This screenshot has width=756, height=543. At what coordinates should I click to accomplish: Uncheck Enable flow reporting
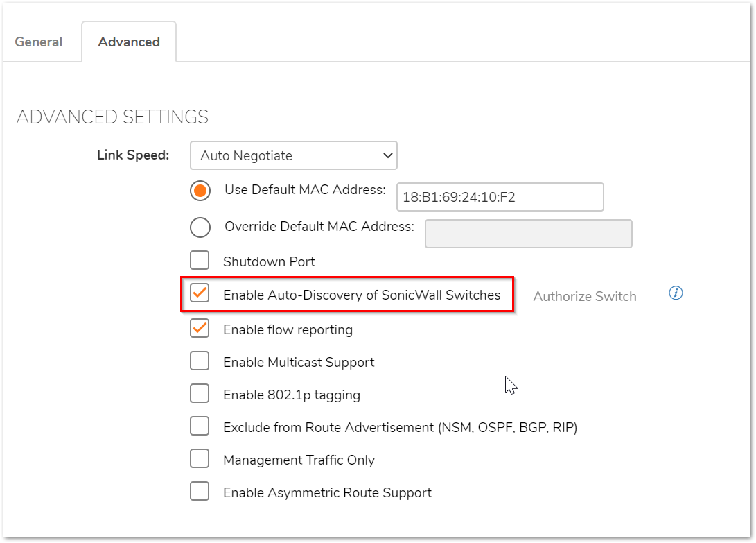pos(200,328)
